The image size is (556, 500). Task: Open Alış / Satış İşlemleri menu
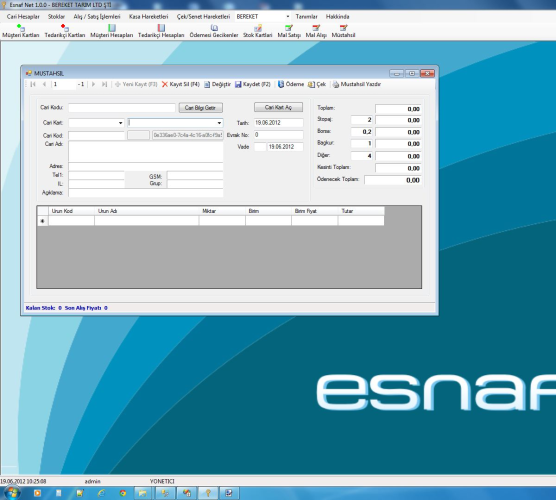coord(97,17)
